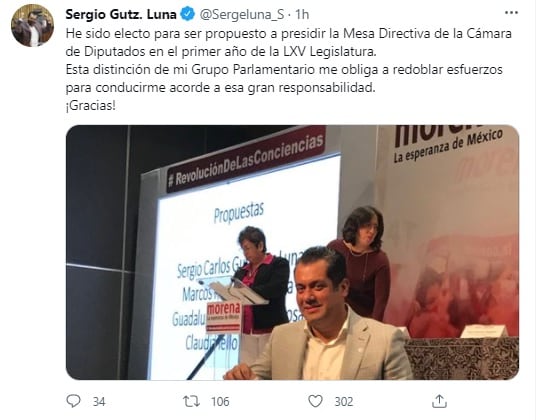
Task: Click the blue verified badge
Action: [187, 14]
